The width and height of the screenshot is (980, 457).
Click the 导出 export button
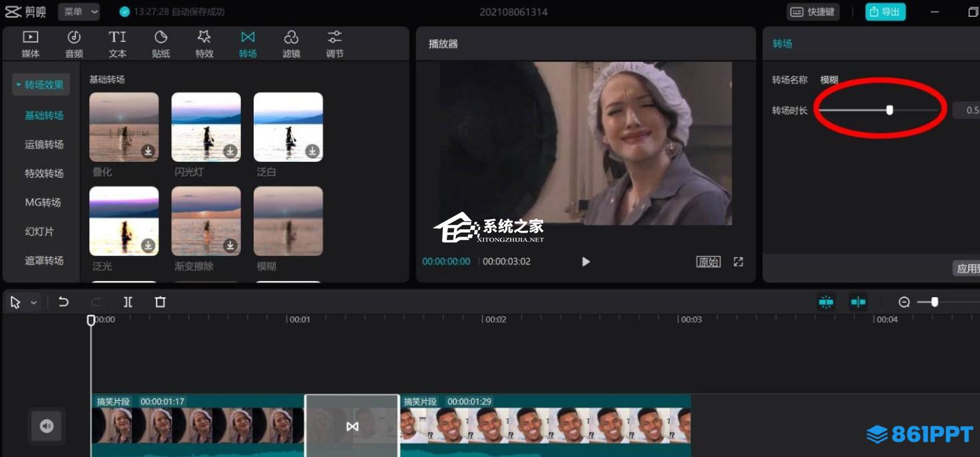point(885,12)
